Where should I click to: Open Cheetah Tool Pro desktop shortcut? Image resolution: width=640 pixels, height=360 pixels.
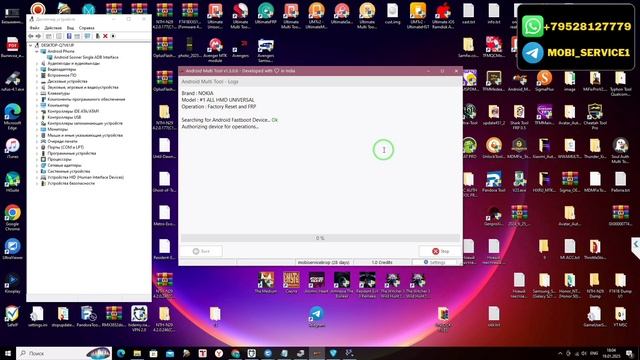(595, 117)
